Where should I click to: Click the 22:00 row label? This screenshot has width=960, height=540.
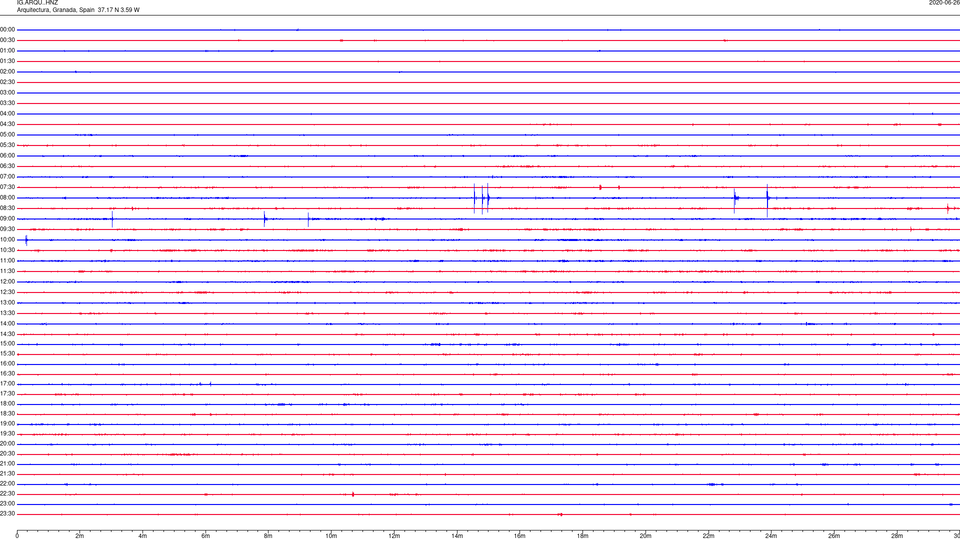point(7,484)
